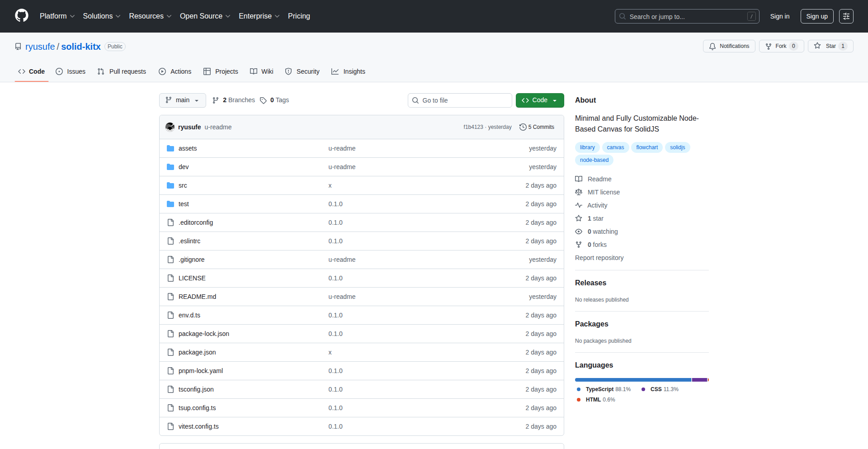Open the README.md file
This screenshot has height=449, width=868.
(197, 296)
